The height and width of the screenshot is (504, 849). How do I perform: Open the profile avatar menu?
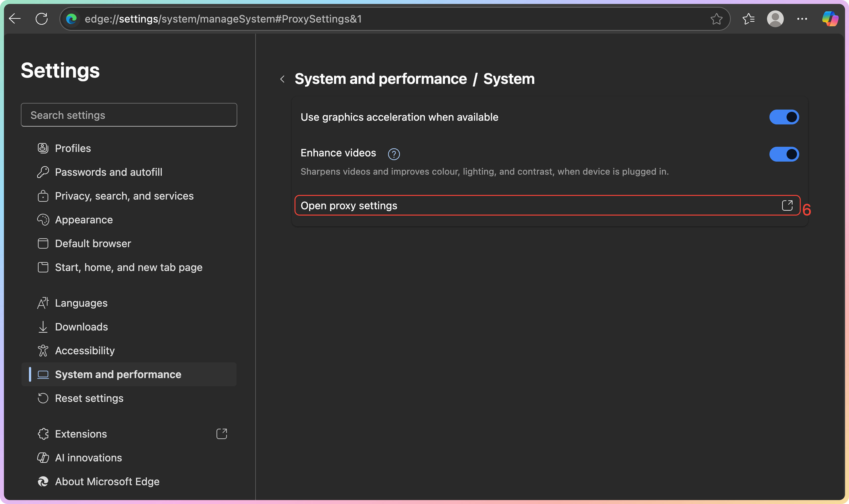(x=775, y=19)
